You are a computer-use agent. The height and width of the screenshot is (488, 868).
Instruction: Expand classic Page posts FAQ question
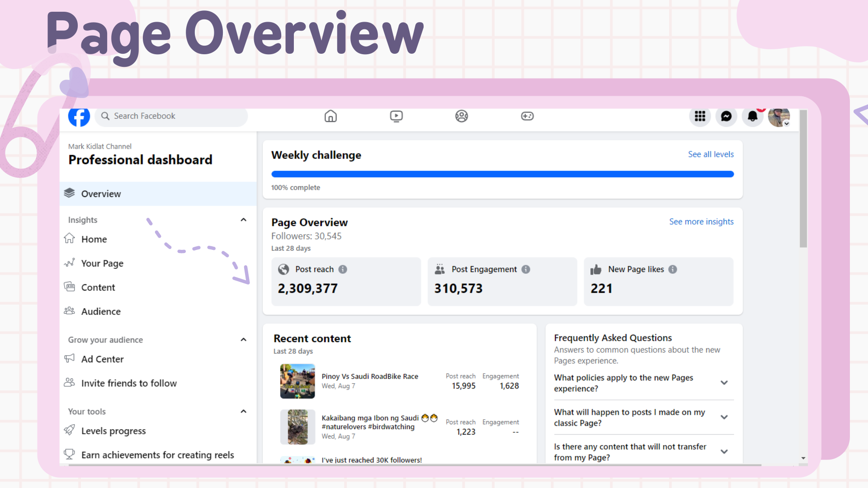pos(724,417)
